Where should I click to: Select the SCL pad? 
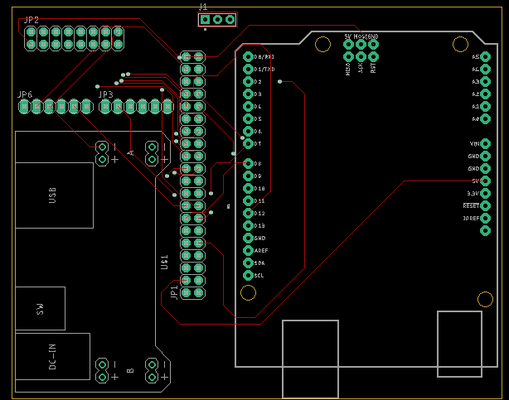click(x=248, y=275)
